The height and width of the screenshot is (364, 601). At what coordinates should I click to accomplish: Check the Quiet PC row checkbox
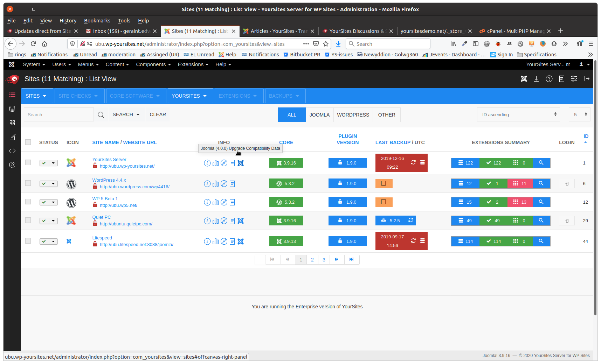(x=28, y=220)
